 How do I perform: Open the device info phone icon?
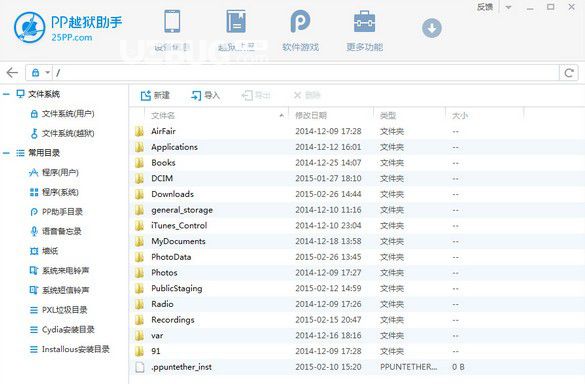pyautogui.click(x=172, y=22)
